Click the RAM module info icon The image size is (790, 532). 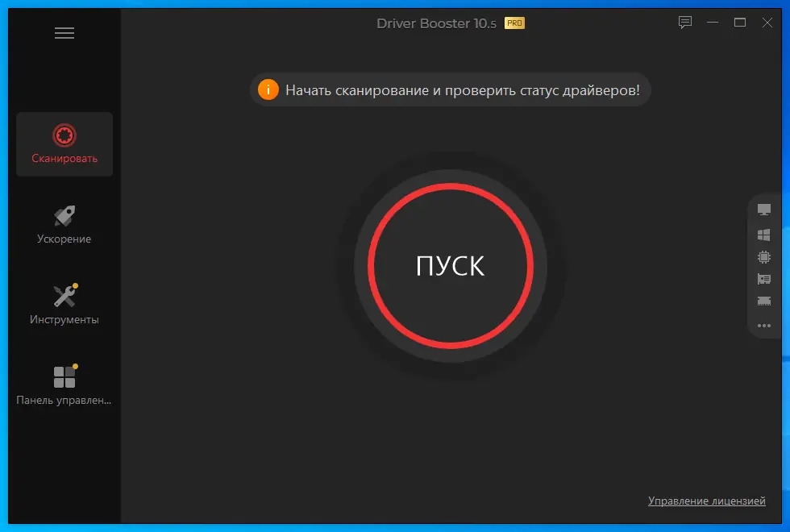[x=763, y=301]
